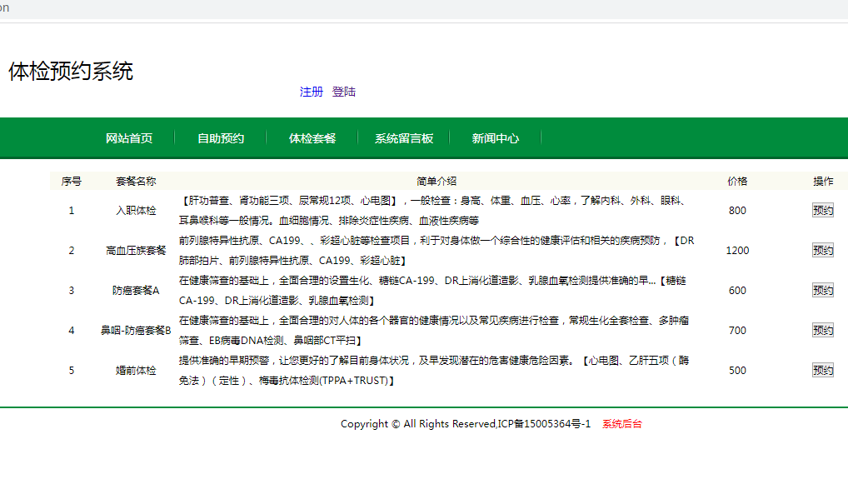
Task: Open the 登陆 login link
Action: 343,92
